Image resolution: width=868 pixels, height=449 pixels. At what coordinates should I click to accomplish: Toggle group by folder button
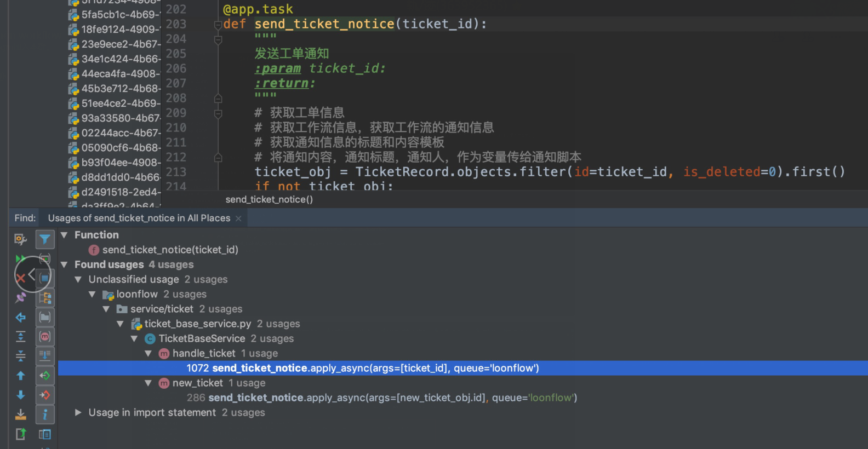[45, 318]
